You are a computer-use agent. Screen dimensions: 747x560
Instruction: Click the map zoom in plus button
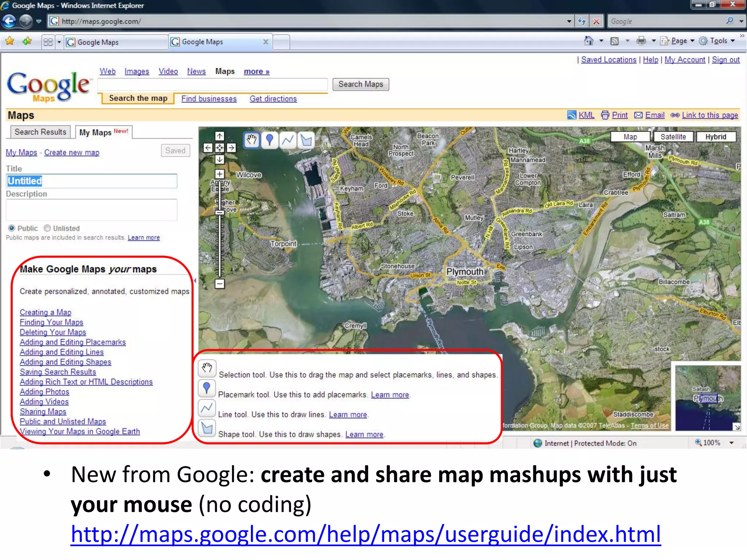[x=220, y=174]
